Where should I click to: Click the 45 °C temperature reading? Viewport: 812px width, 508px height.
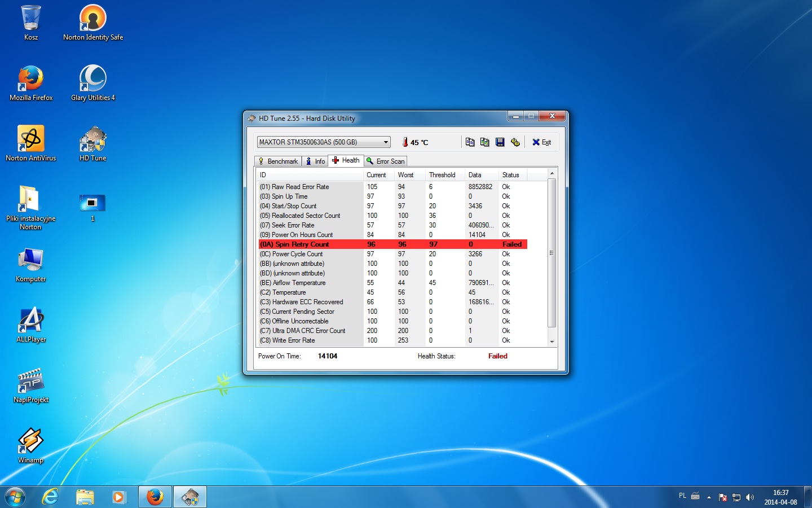point(419,143)
